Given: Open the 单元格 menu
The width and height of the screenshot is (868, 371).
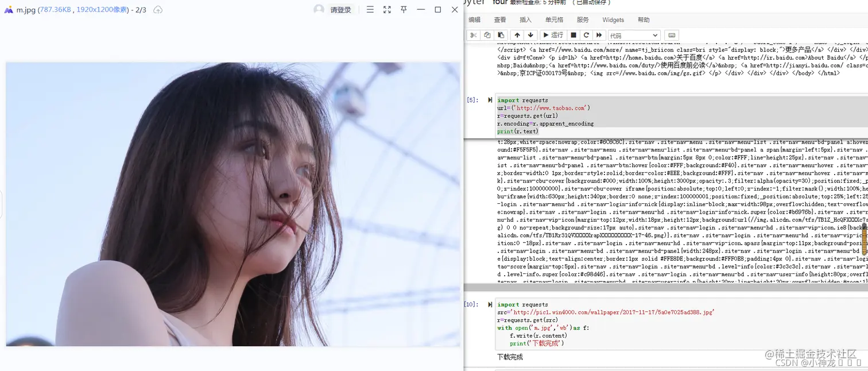Looking at the screenshot, I should click(x=555, y=20).
